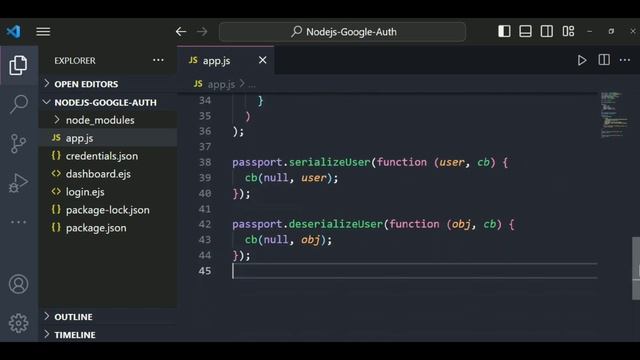Image resolution: width=640 pixels, height=360 pixels.
Task: Select the app.js editor tab
Action: (x=226, y=60)
